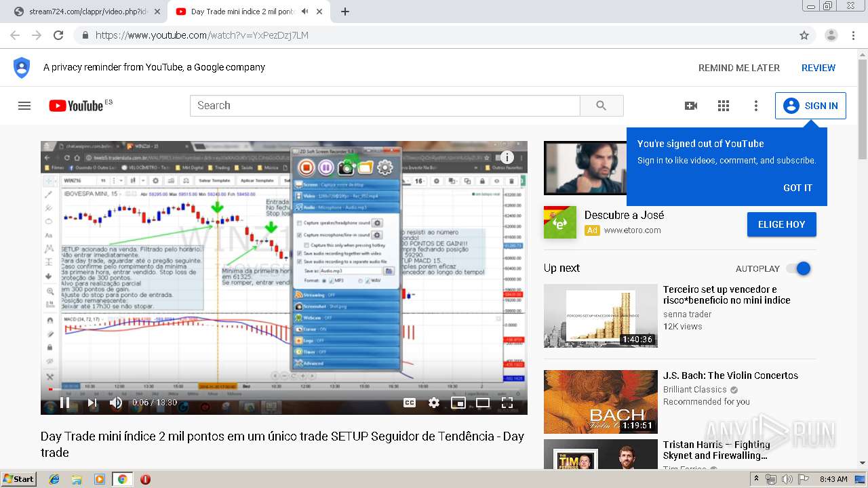Open Windows Explorer folder in taskbar
Screen dimensions: 868x488
tap(77, 479)
